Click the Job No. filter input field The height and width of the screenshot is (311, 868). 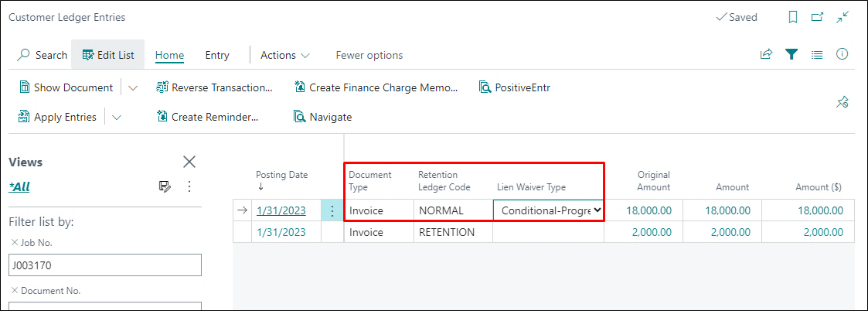pyautogui.click(x=105, y=265)
